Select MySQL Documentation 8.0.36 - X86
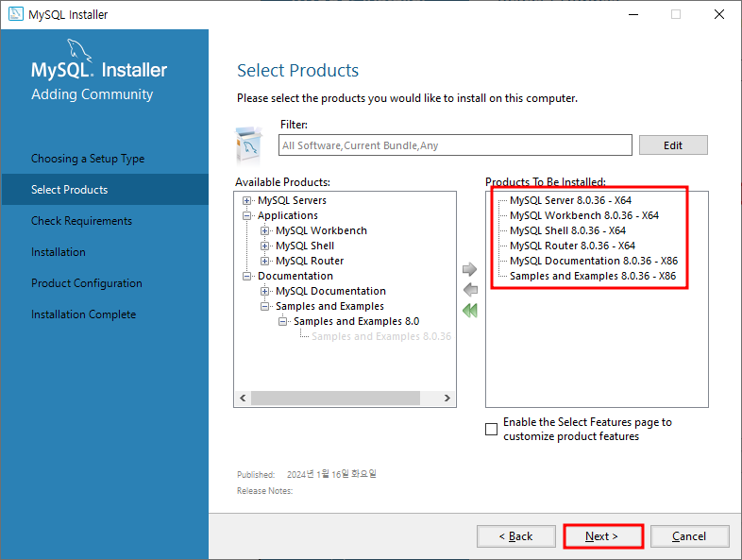This screenshot has height=560, width=742. (594, 262)
